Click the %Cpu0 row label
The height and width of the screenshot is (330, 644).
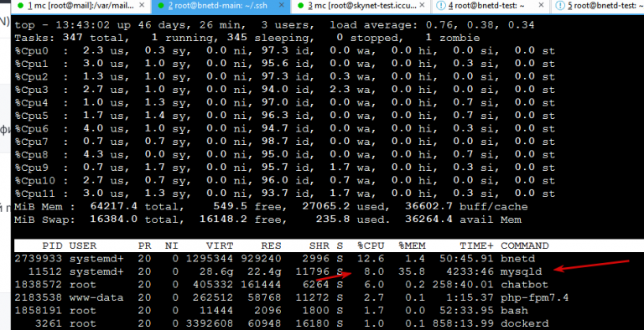coord(31,51)
